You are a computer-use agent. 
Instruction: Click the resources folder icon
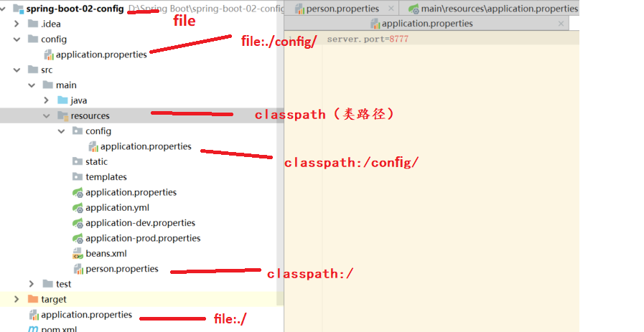pos(63,115)
